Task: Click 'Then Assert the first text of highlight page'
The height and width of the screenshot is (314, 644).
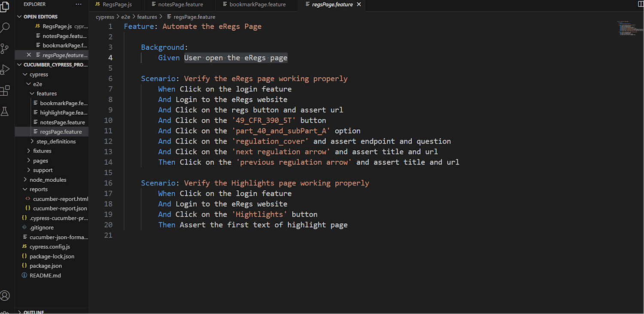Action: pyautogui.click(x=253, y=225)
